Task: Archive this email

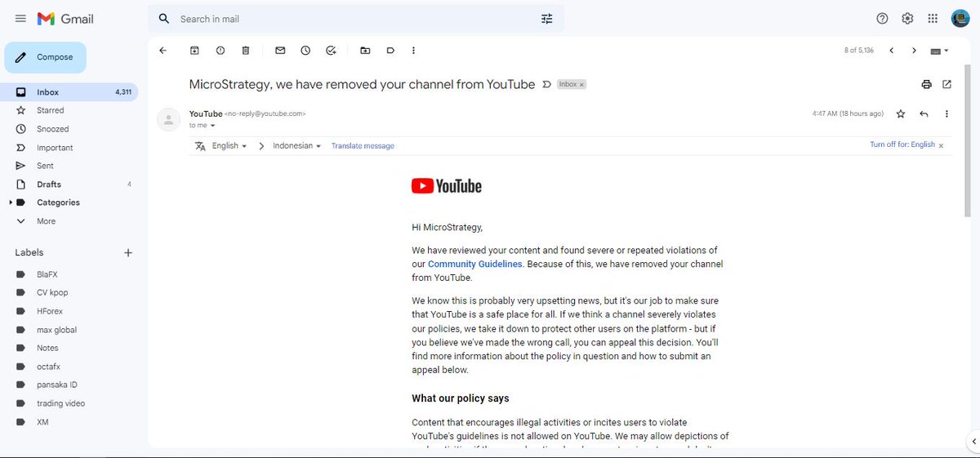Action: click(x=194, y=50)
